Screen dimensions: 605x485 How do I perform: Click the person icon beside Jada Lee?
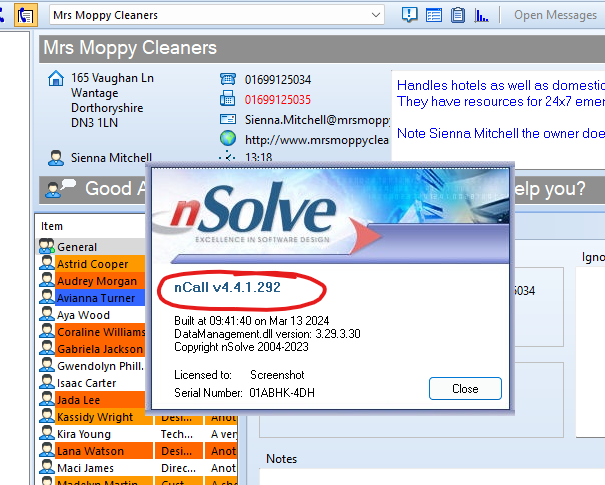(x=47, y=399)
